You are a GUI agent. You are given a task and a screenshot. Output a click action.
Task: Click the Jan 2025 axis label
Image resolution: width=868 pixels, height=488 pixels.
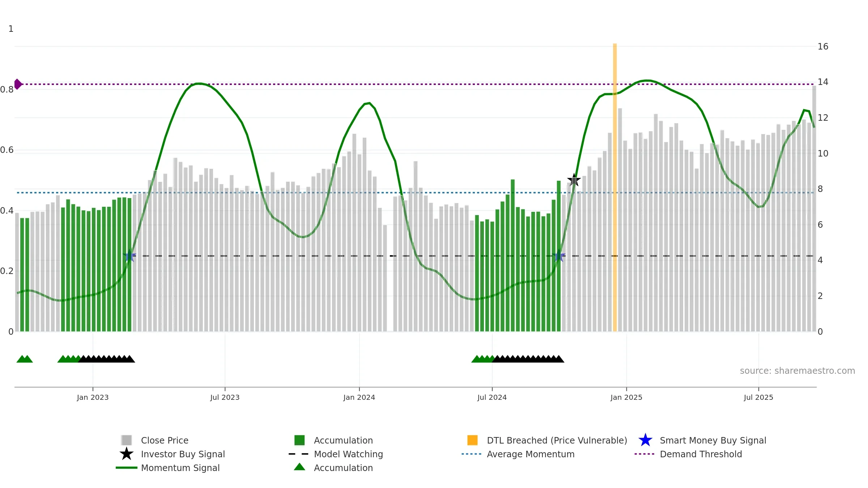click(626, 397)
